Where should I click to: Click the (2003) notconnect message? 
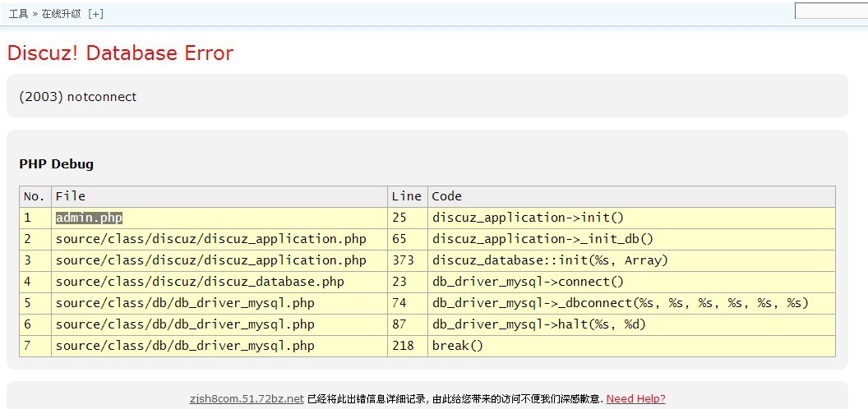click(77, 97)
